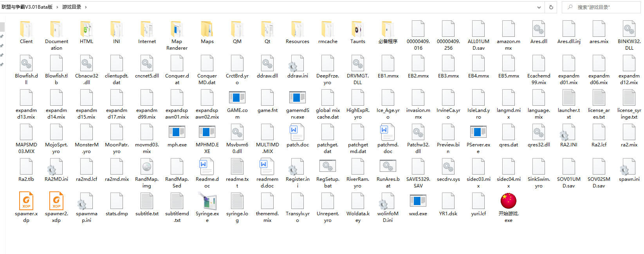The image size is (644, 254).
Task: Select the file named syringe.log
Action: point(237,209)
